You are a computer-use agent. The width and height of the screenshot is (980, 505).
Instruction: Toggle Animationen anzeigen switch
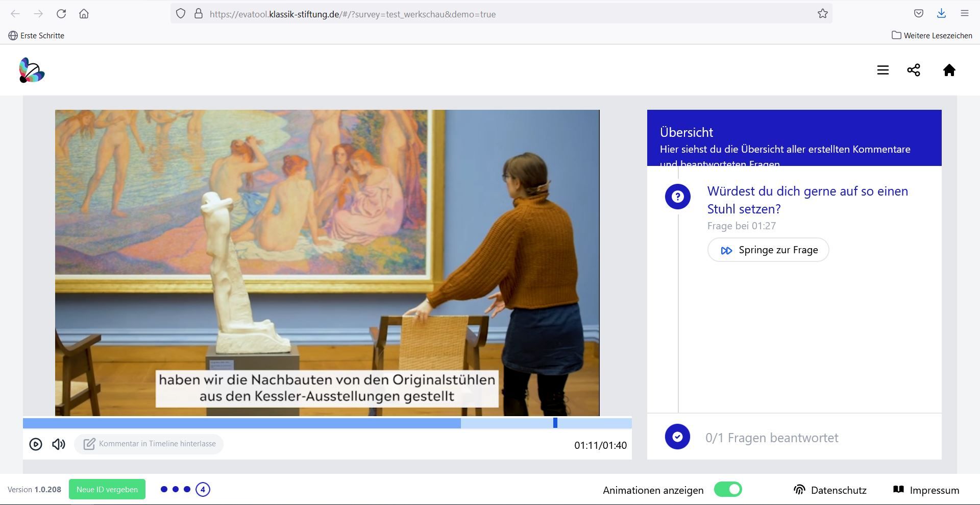[x=728, y=489]
